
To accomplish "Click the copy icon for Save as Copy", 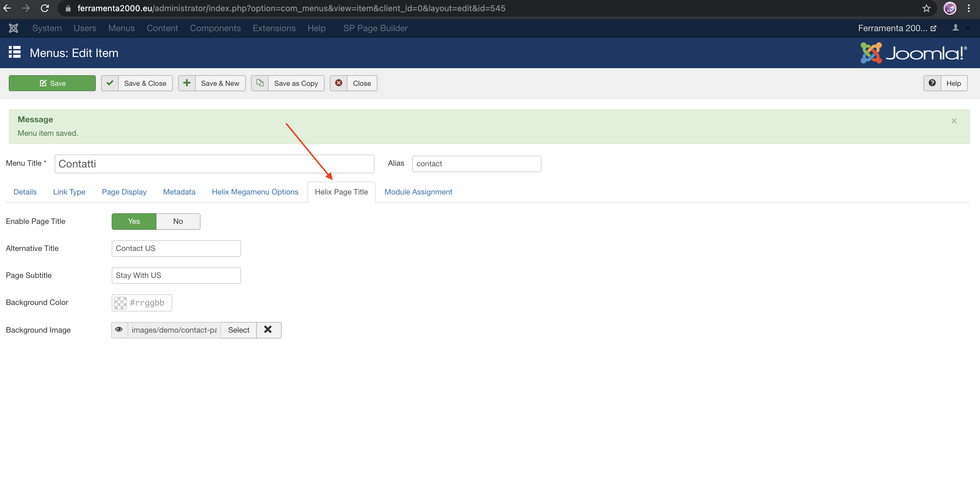I will (260, 83).
